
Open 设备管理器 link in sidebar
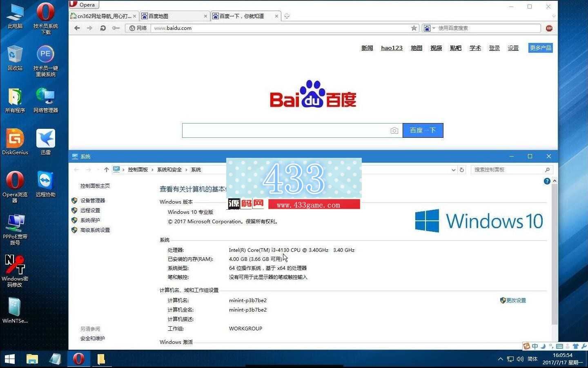(93, 200)
